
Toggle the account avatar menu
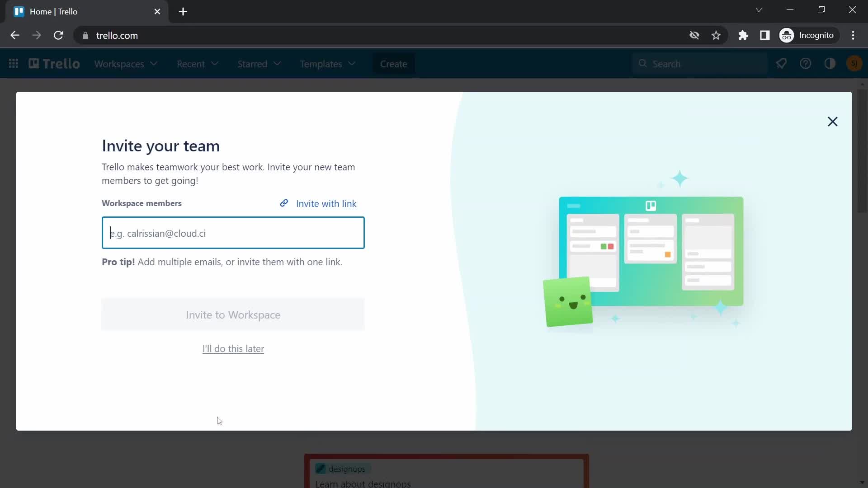(853, 64)
